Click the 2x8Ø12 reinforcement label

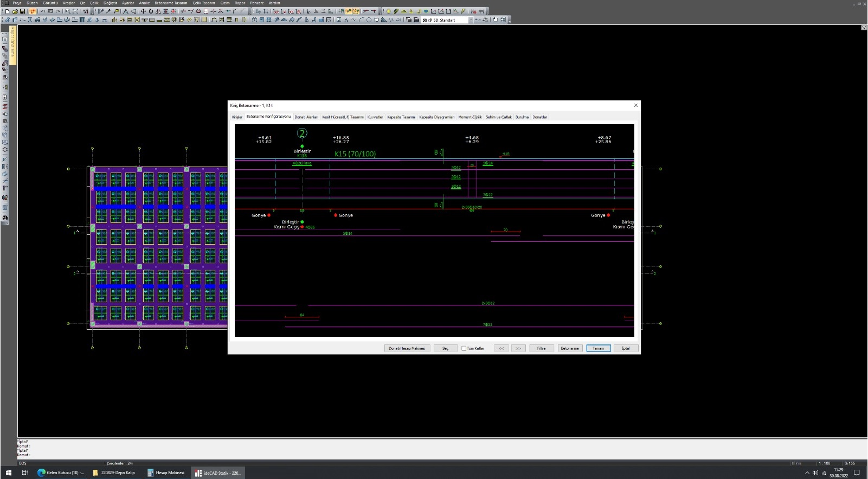(x=488, y=303)
